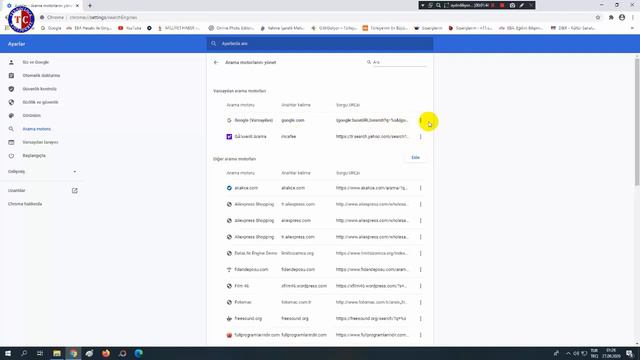This screenshot has width=640, height=360.
Task: Open more actions for akakce.com row
Action: [x=420, y=188]
